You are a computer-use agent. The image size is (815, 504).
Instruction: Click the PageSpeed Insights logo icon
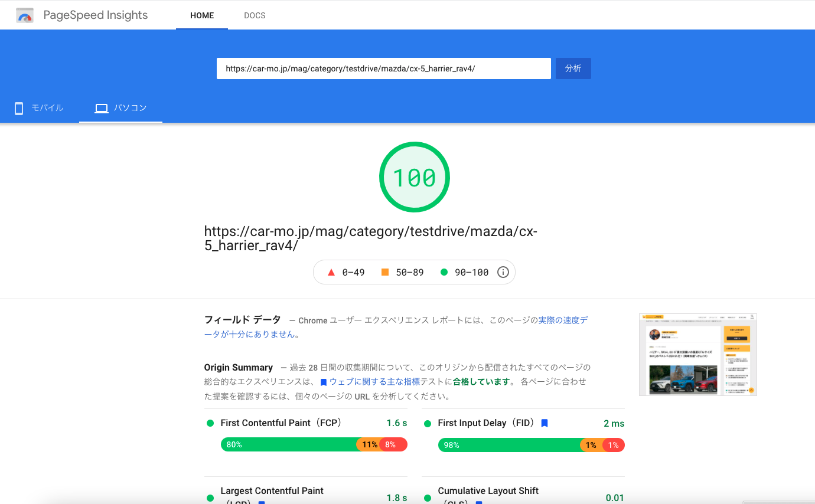[25, 15]
